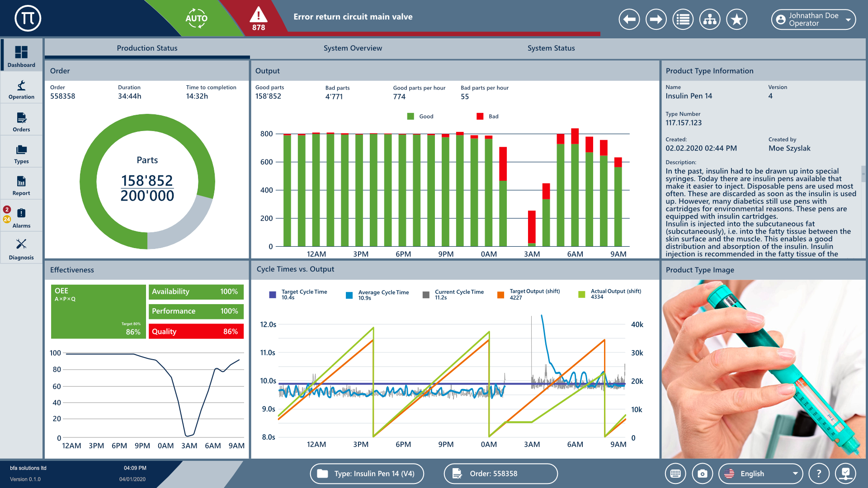Image resolution: width=868 pixels, height=488 pixels.
Task: Open the Report sidebar icon
Action: 21,185
